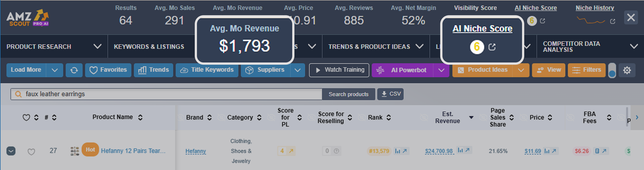Favorite the Hefanny product with heart

31,151
